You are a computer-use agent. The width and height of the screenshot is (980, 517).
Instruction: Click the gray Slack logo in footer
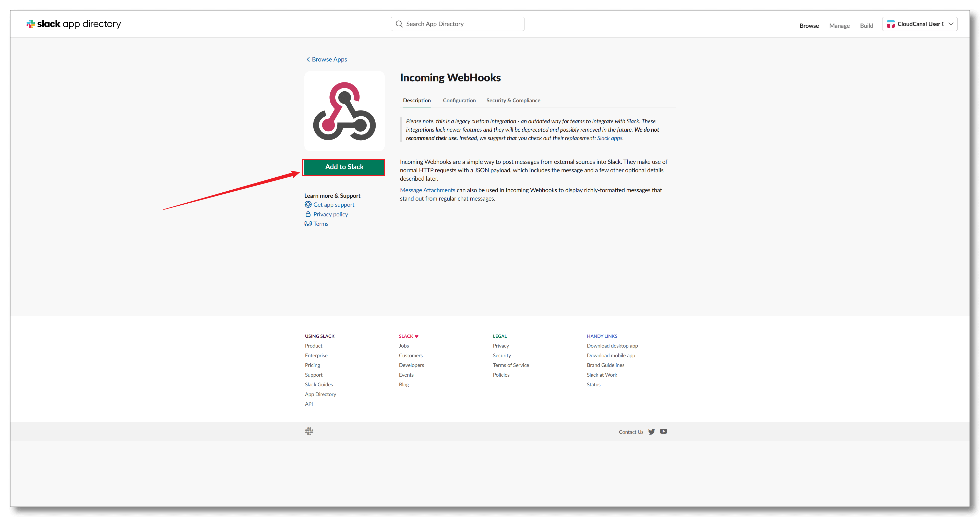pyautogui.click(x=309, y=432)
